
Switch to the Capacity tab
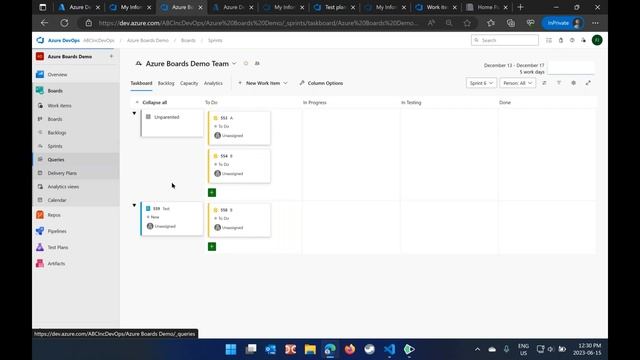pos(189,83)
